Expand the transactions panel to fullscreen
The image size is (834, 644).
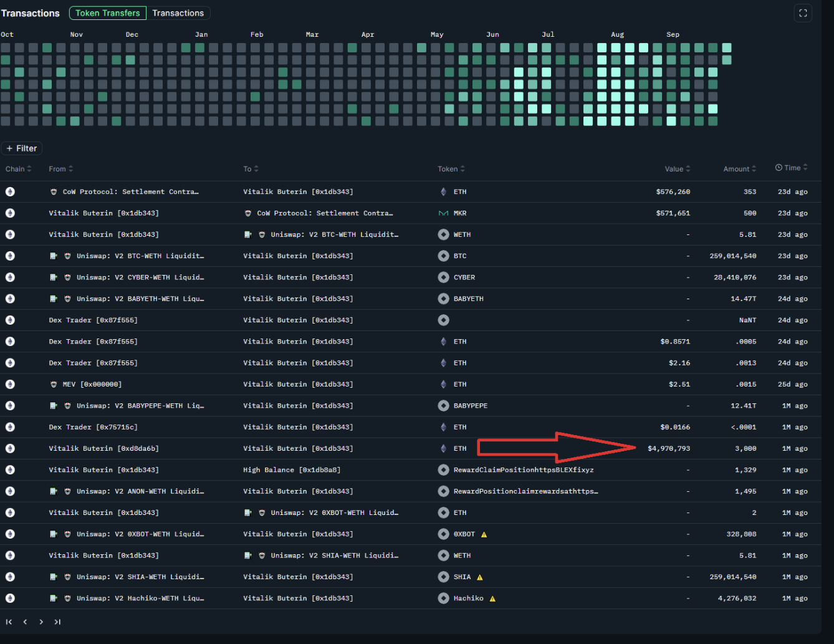[x=803, y=13]
